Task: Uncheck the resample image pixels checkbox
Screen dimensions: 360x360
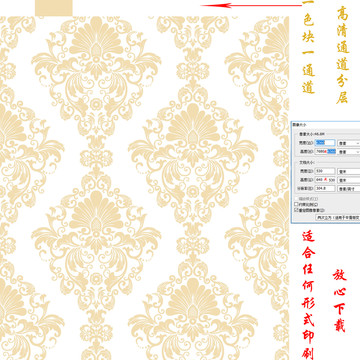Action: [296, 210]
